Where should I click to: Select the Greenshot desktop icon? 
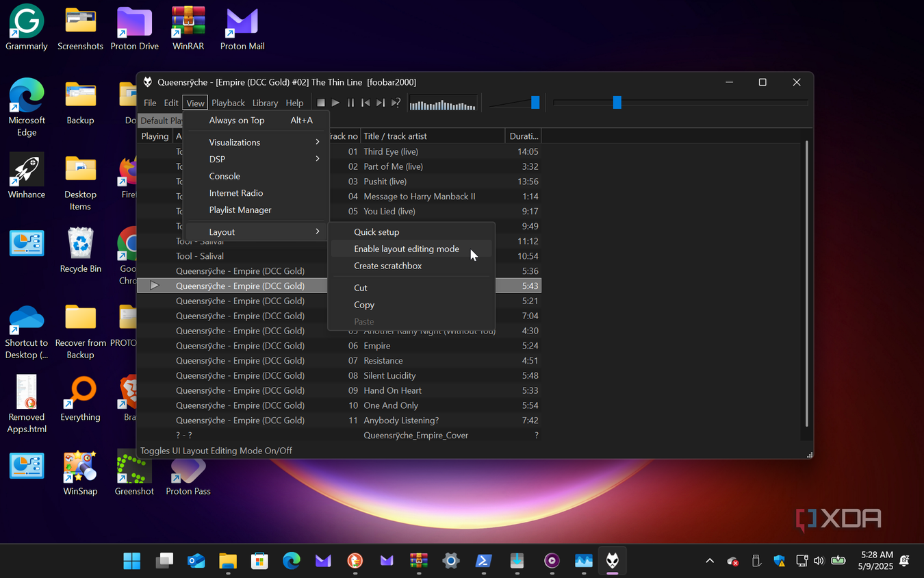point(134,473)
